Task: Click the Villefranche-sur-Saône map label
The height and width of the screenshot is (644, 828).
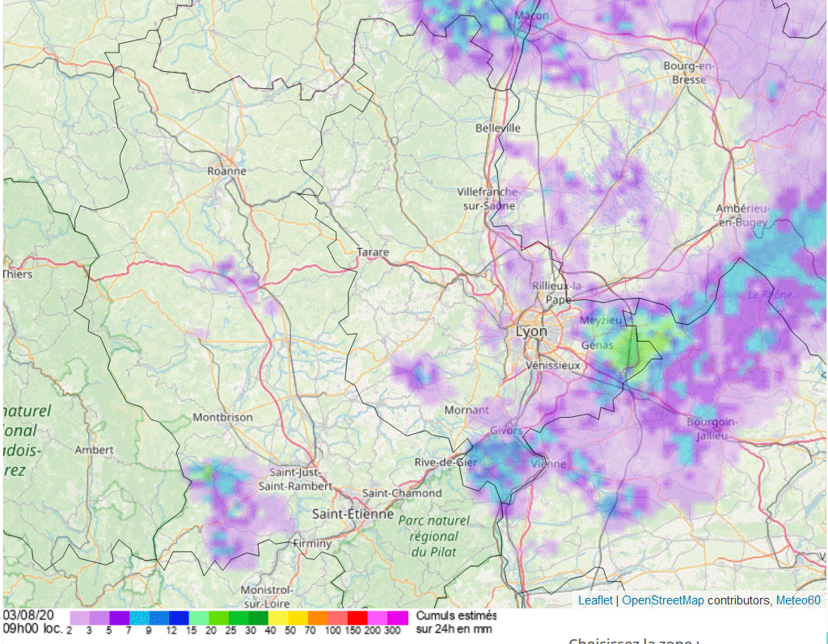Action: click(486, 199)
